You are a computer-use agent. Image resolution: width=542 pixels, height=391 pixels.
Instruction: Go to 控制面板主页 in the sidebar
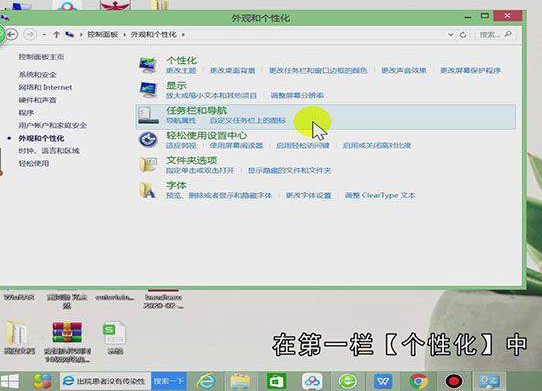coord(41,57)
